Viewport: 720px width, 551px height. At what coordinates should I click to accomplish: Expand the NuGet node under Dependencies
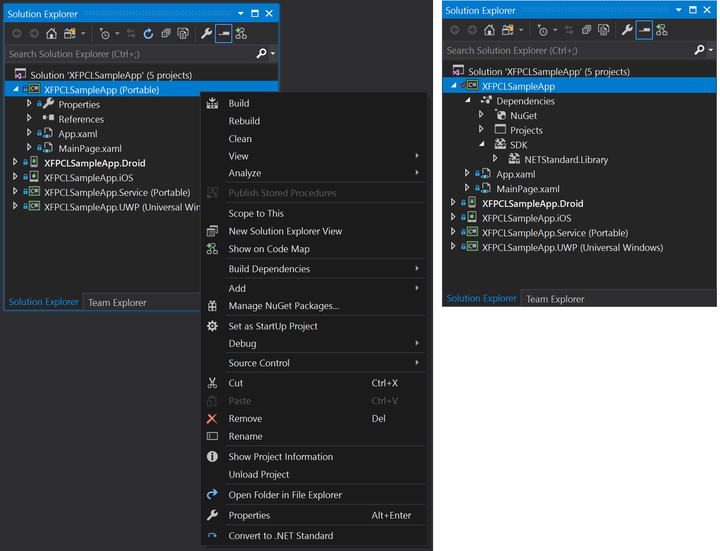[x=481, y=116]
